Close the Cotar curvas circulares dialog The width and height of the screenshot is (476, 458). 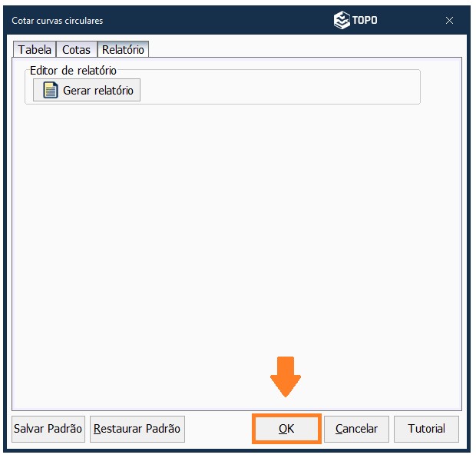pos(449,21)
